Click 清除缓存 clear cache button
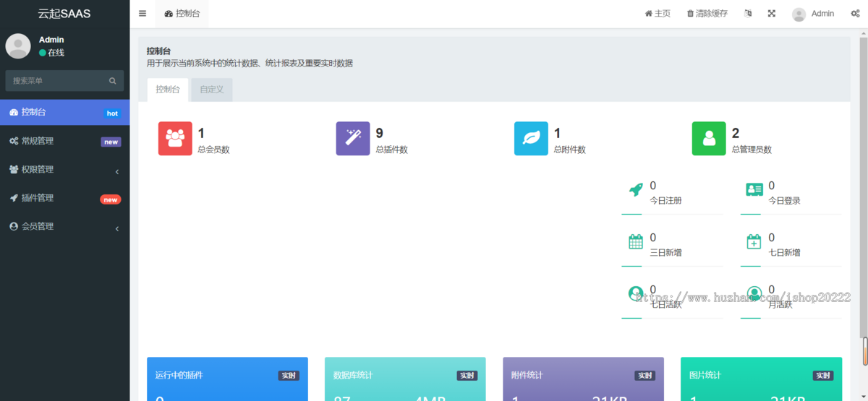The height and width of the screenshot is (401, 868). [x=707, y=14]
